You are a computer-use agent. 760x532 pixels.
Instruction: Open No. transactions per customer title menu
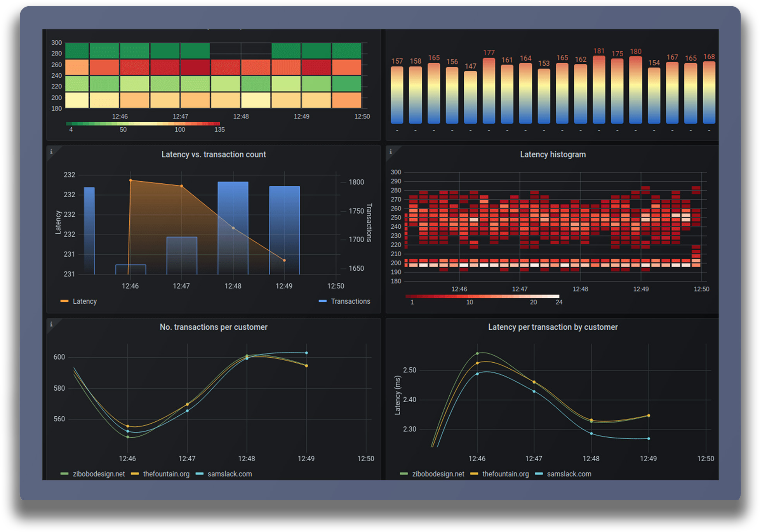point(214,327)
